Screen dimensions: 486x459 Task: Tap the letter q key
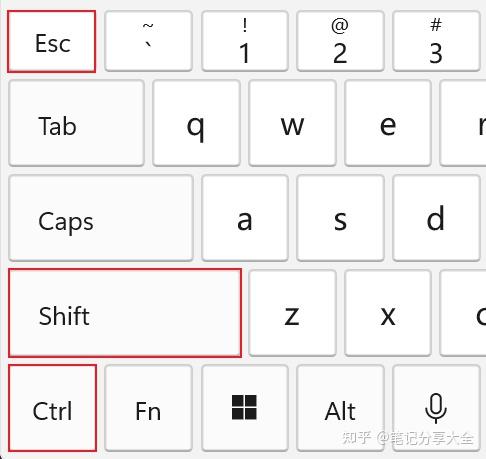(x=196, y=123)
